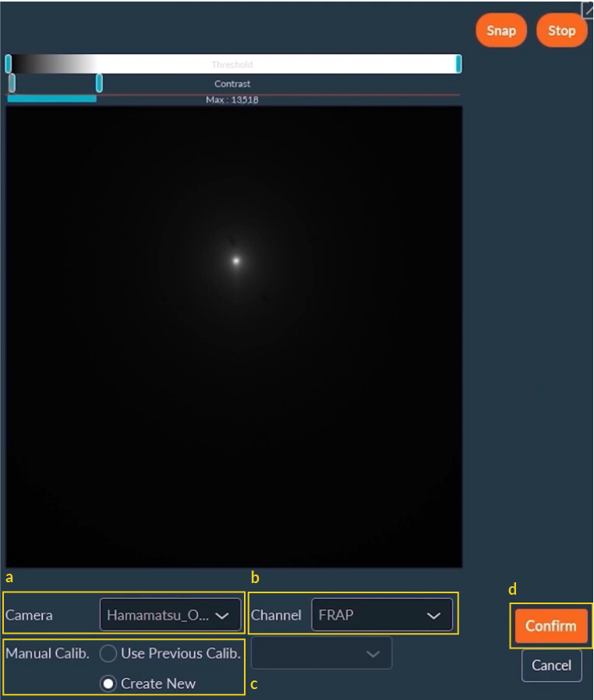Click the Camera label text
The image size is (594, 700).
[30, 615]
